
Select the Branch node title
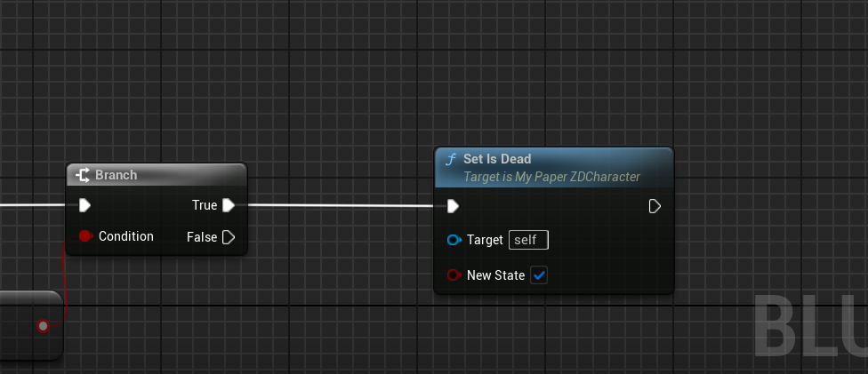[117, 175]
